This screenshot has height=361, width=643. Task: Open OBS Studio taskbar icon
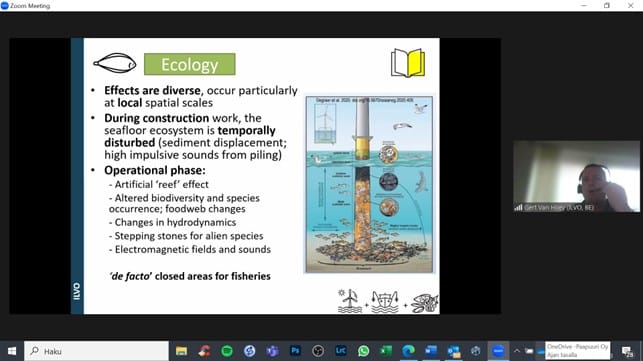pyautogui.click(x=318, y=351)
